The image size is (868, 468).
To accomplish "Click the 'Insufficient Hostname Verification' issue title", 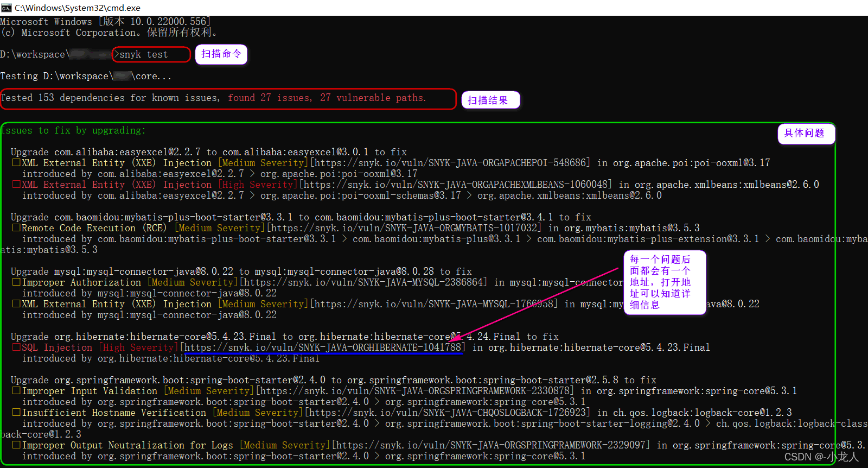I will (114, 413).
